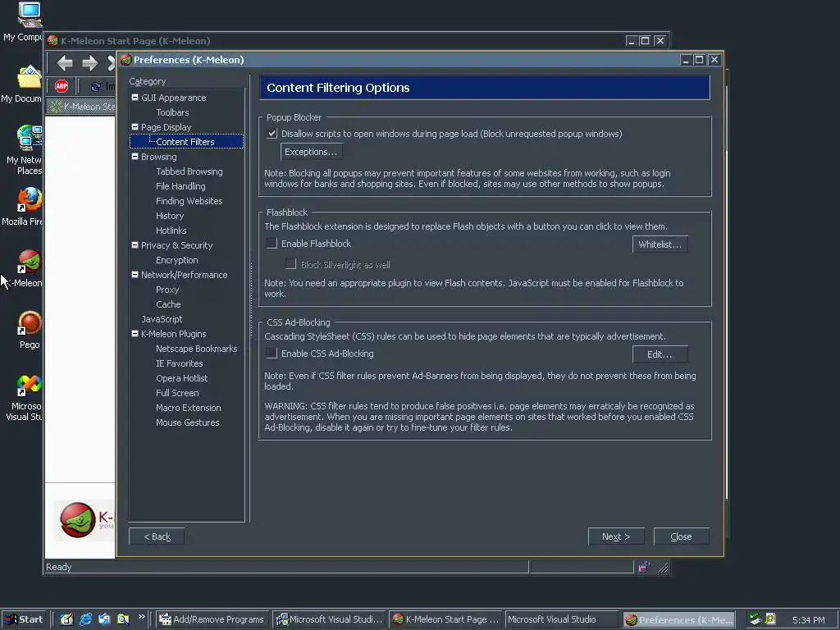This screenshot has height=630, width=840.
Task: Click Outlook Express quick launch icon
Action: coord(104,619)
